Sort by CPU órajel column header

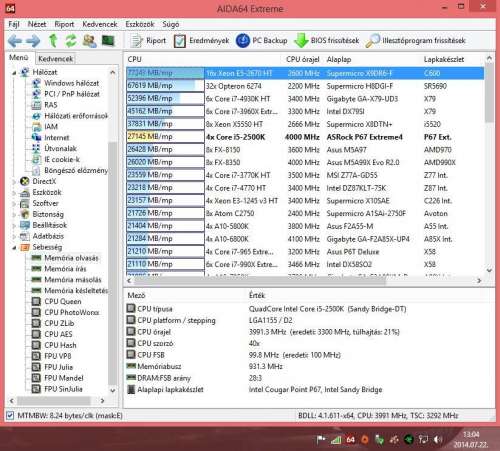pyautogui.click(x=302, y=60)
